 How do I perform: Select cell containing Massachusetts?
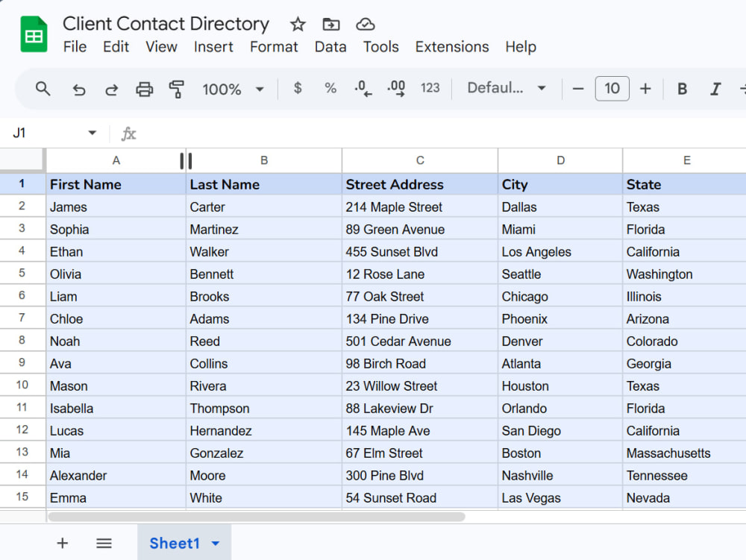tap(685, 453)
